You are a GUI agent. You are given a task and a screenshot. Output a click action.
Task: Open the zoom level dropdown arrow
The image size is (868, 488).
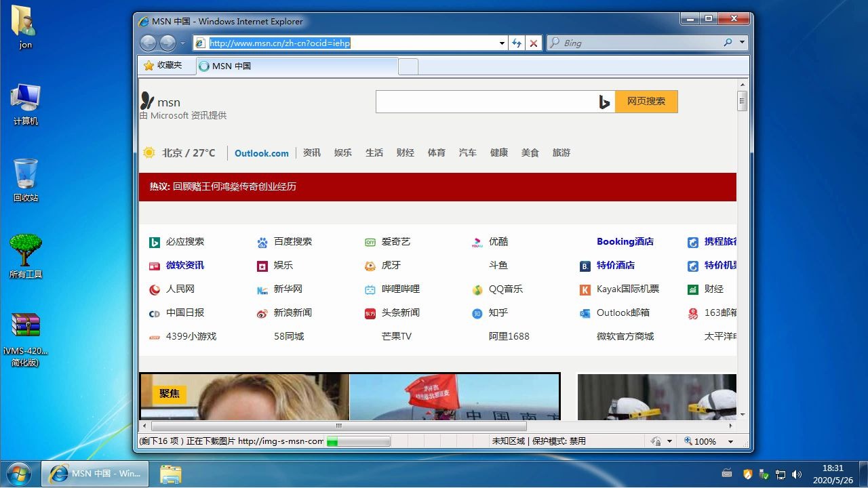point(730,441)
